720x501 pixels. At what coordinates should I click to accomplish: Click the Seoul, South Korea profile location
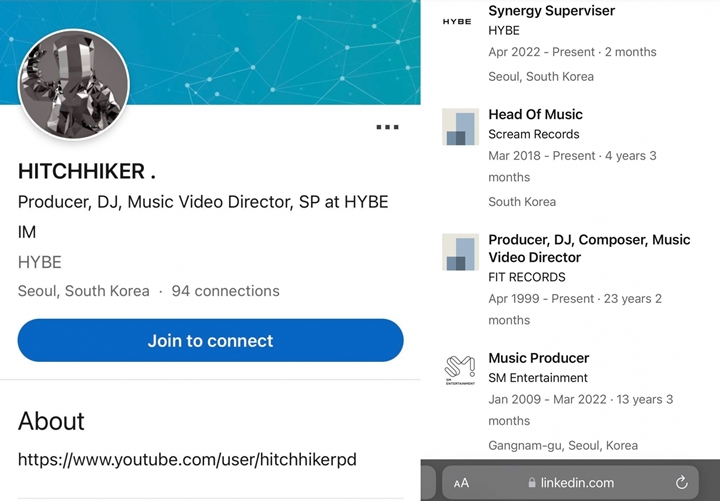tap(84, 291)
